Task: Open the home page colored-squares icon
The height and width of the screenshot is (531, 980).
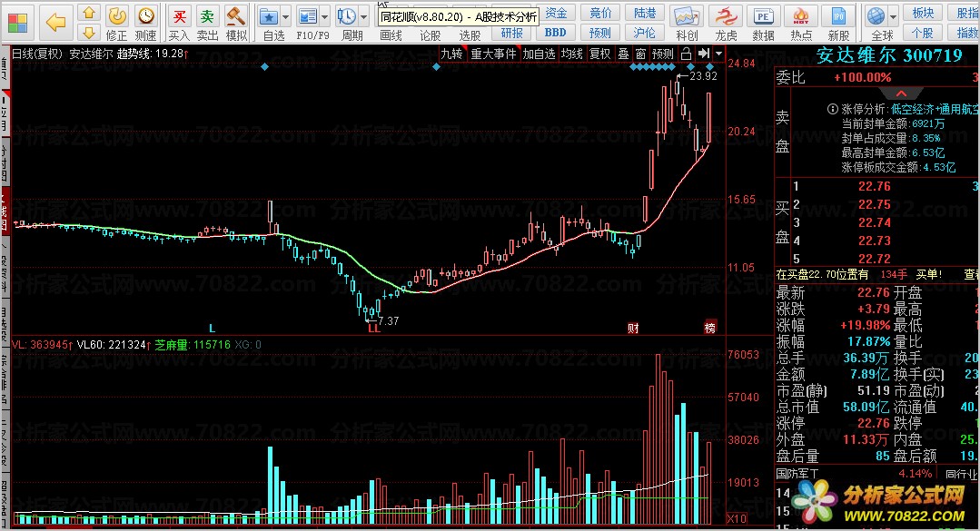Action: click(x=17, y=23)
